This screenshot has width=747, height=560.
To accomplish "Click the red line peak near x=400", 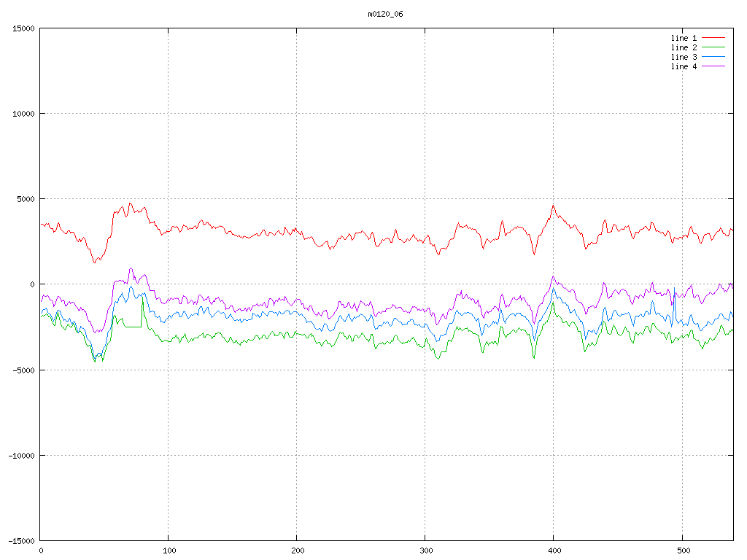I will pyautogui.click(x=553, y=206).
